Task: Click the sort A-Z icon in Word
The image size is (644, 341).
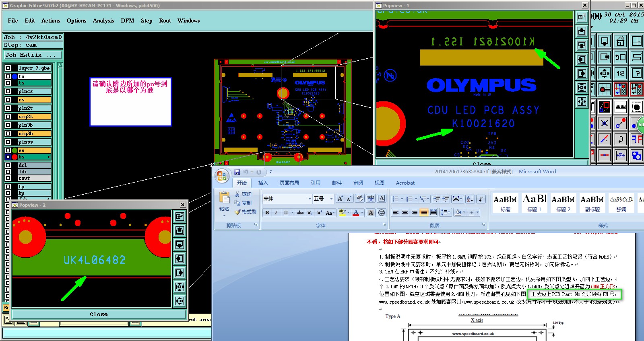Action: coord(470,199)
